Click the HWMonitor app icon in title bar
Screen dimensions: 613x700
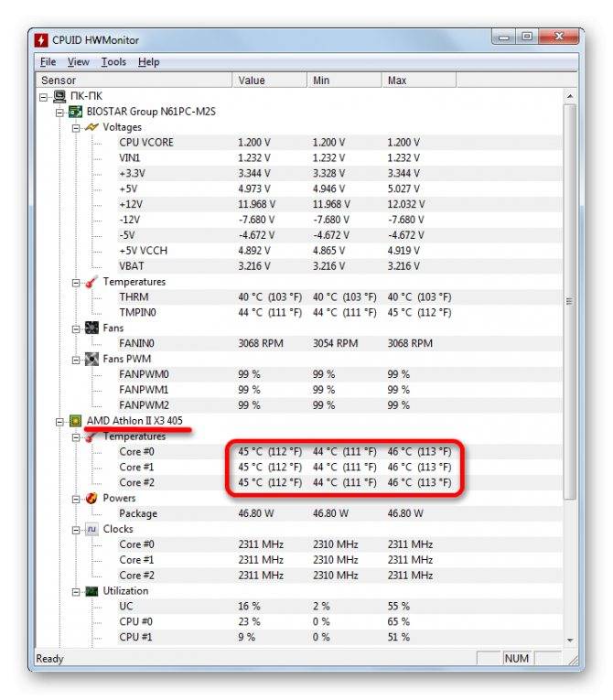(40, 39)
